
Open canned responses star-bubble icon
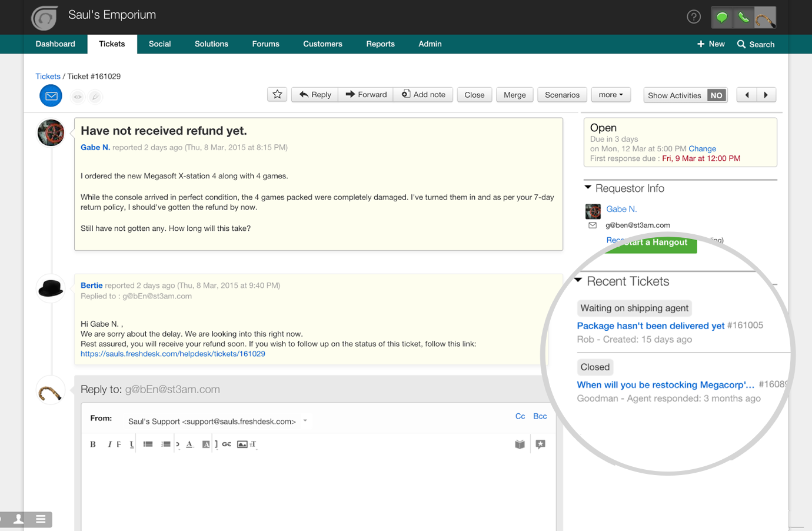coord(541,444)
